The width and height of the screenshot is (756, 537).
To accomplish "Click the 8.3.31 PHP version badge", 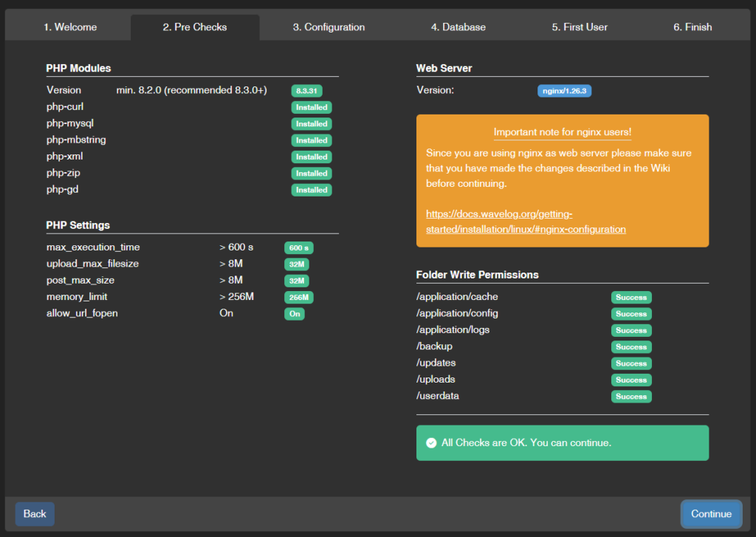I will click(x=306, y=91).
